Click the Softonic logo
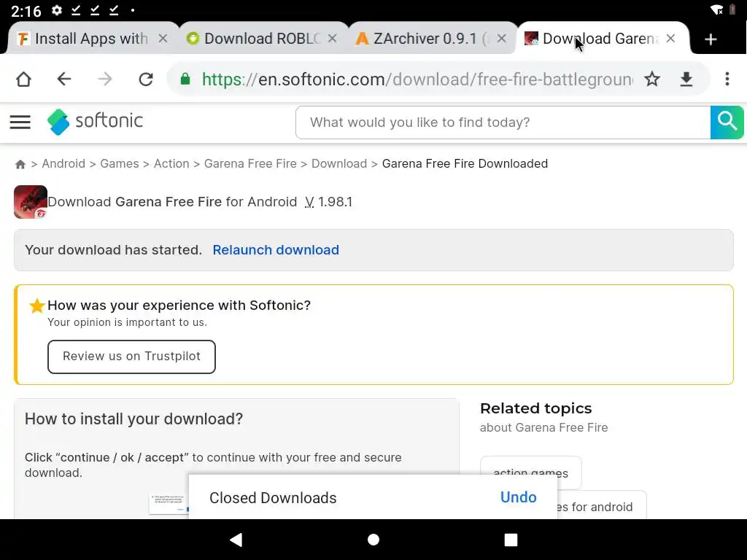 [x=96, y=122]
